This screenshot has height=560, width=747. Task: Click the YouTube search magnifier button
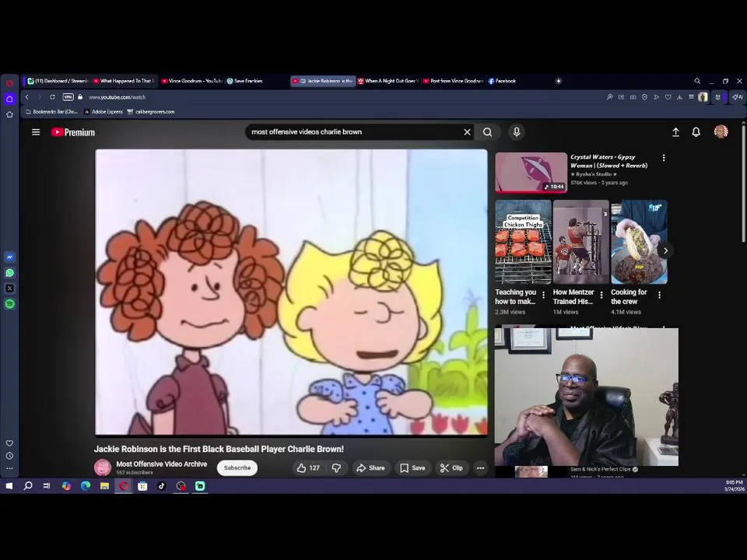coord(487,132)
